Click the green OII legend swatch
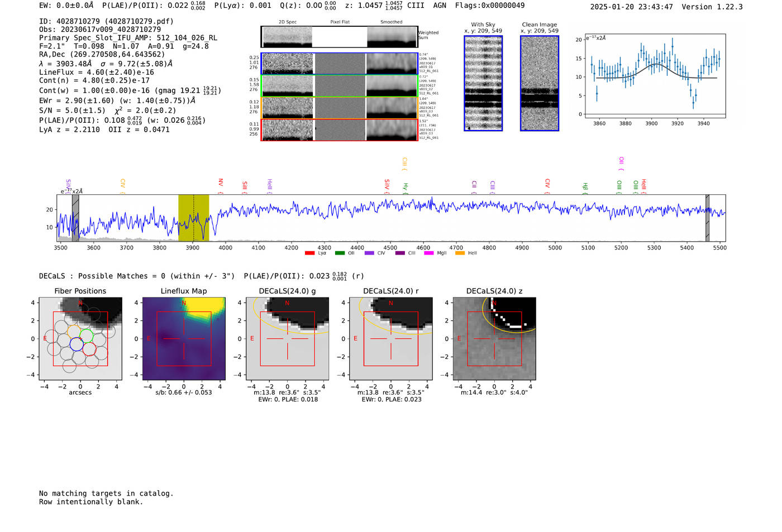Viewport: 782px width, 532px height. pyautogui.click(x=340, y=253)
